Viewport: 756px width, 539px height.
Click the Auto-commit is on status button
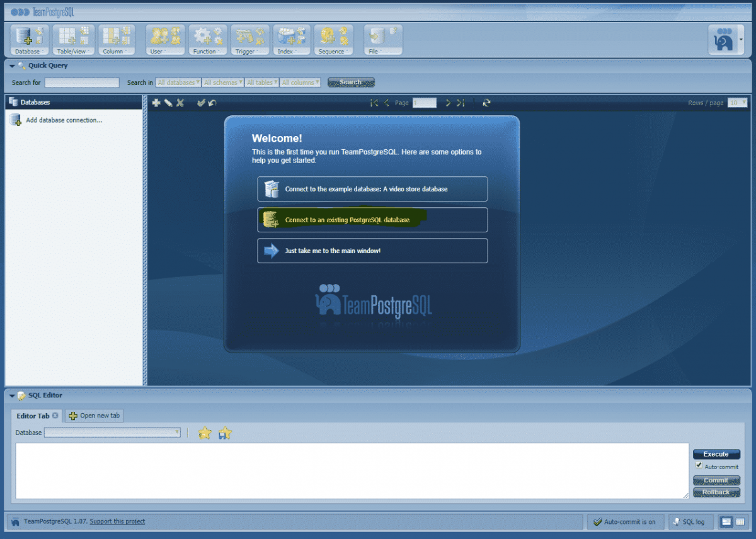[624, 521]
